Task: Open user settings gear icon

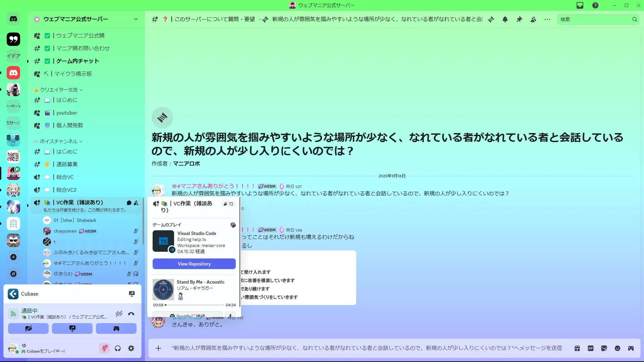Action: [131, 348]
